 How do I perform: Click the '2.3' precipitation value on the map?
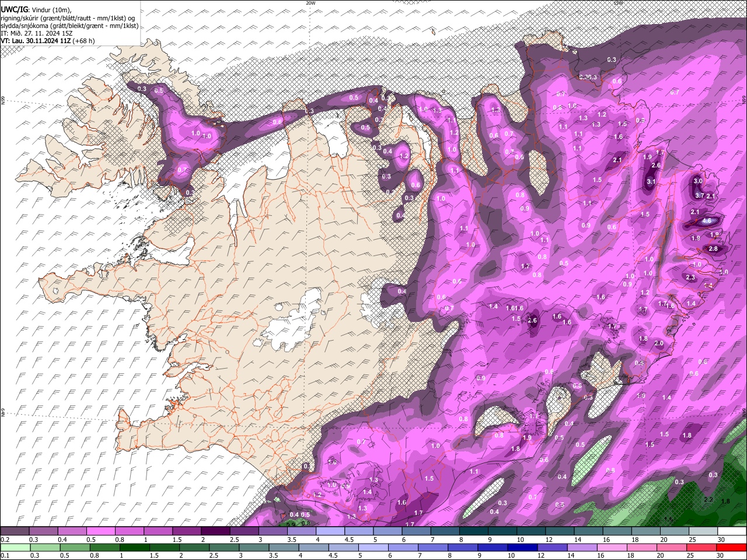691,277
